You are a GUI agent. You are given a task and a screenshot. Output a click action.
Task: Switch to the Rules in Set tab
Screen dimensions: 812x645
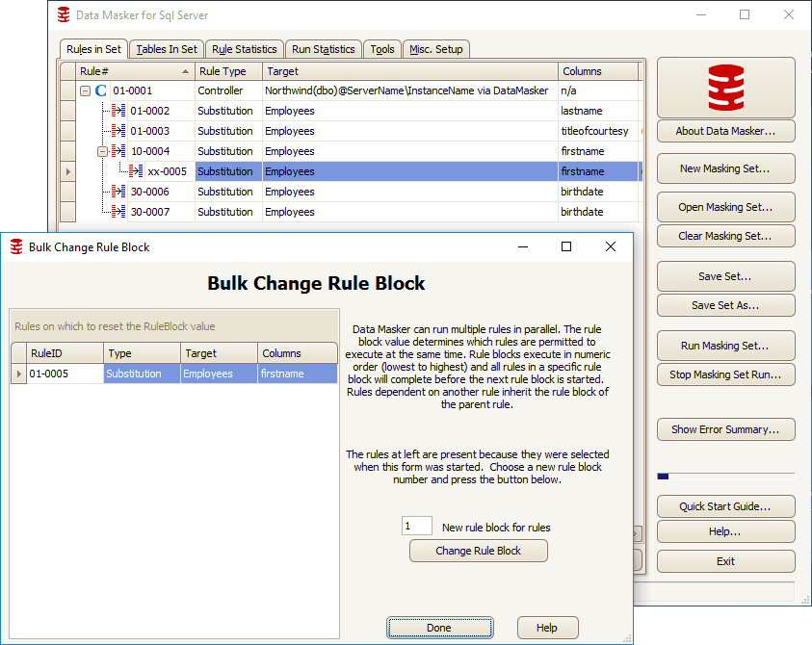(x=93, y=49)
